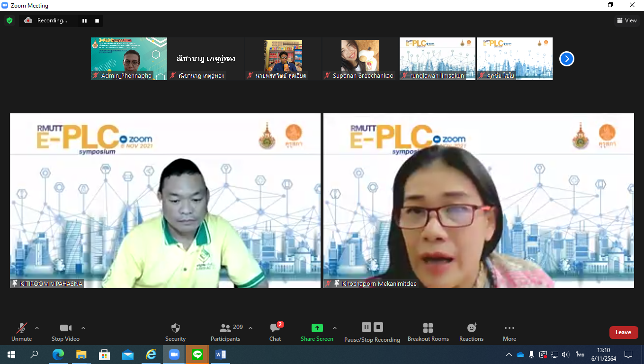Open the Security menu

(x=175, y=332)
